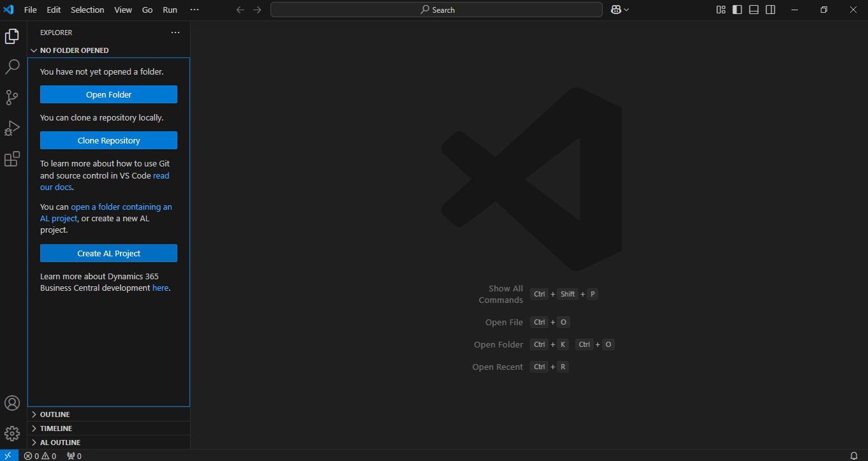868x461 pixels.
Task: Open the View menu
Action: tap(123, 10)
